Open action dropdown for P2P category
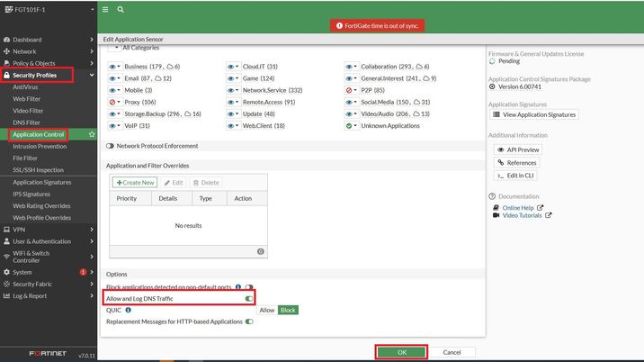 point(351,90)
